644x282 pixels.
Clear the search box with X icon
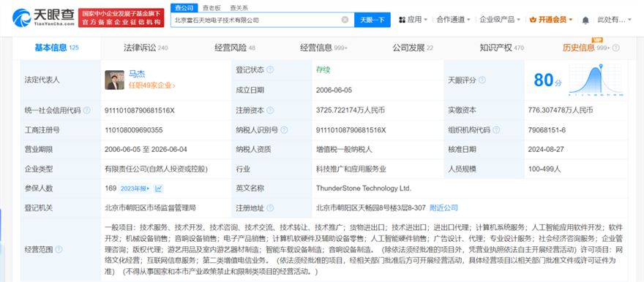(345, 19)
